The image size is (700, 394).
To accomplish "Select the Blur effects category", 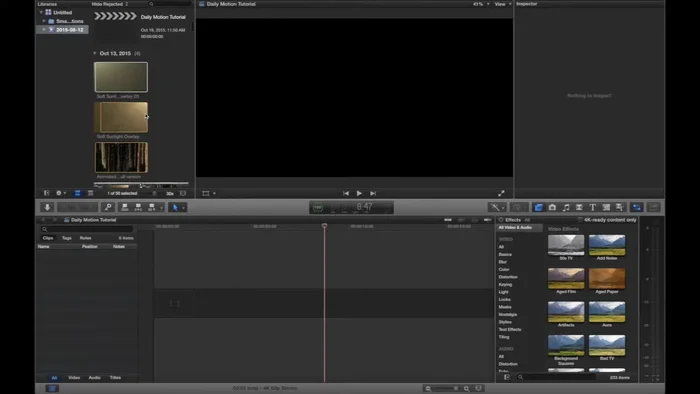I will tap(503, 262).
